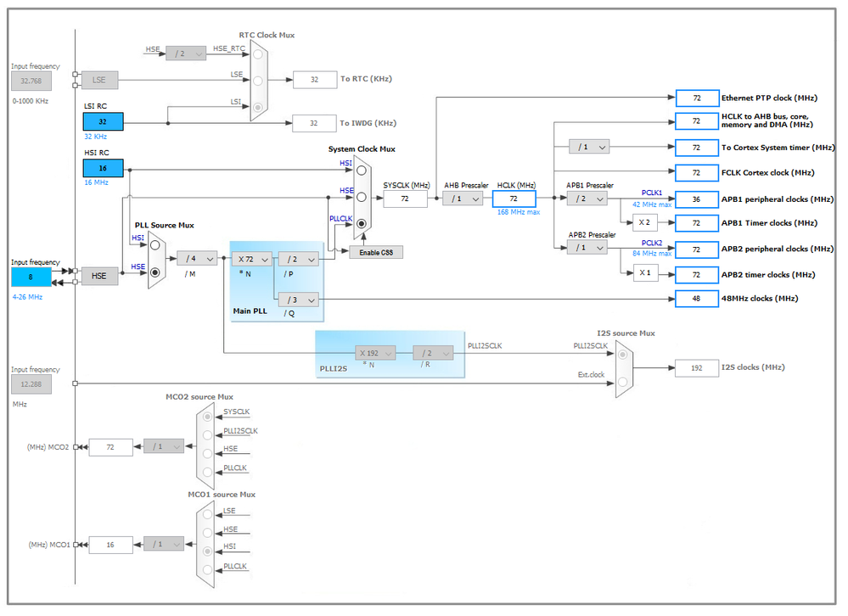Screen dimensions: 848x616
Task: Click the LSI RC 32 block
Action: [103, 121]
